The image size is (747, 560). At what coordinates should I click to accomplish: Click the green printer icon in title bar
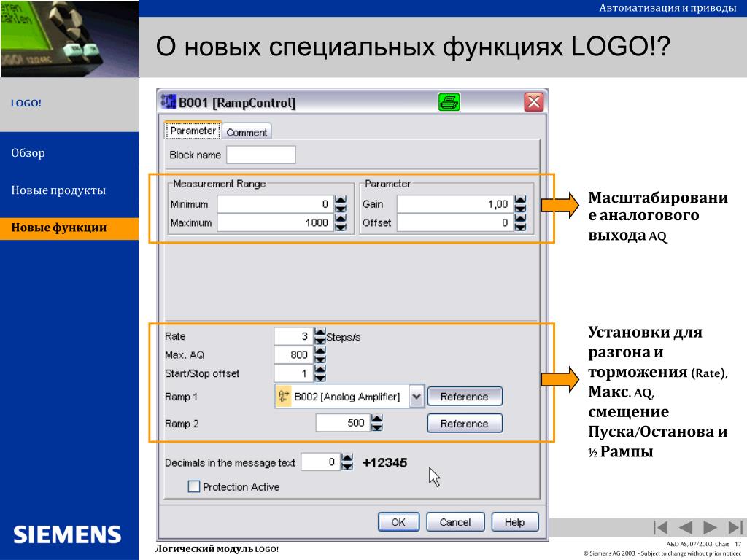(x=449, y=102)
